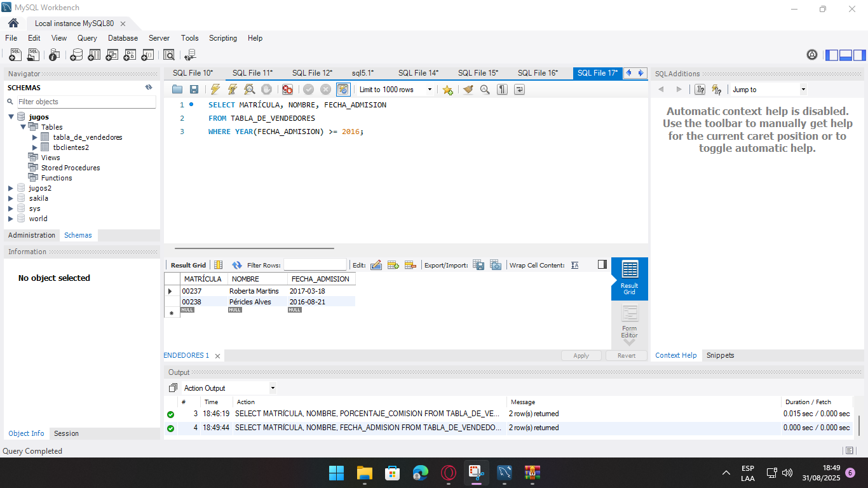Open File Explorer from the taskbar
Viewport: 868px width, 488px height.
pyautogui.click(x=364, y=473)
